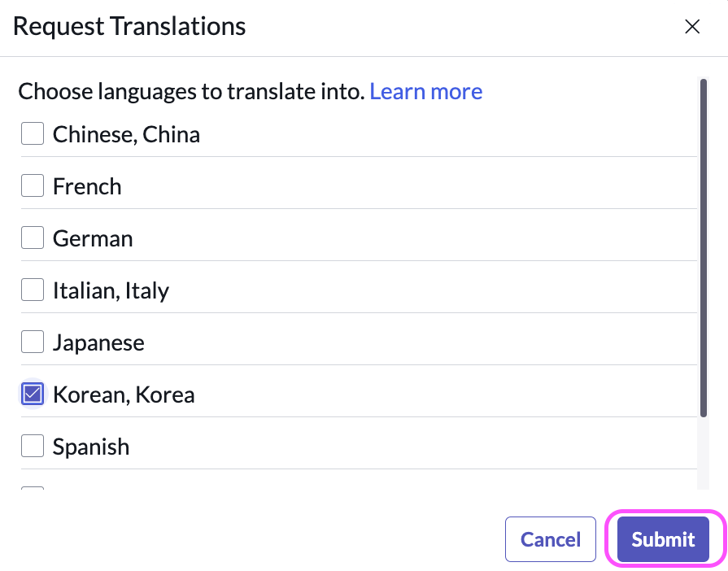728x571 pixels.
Task: Submit the translation request
Action: pos(662,539)
